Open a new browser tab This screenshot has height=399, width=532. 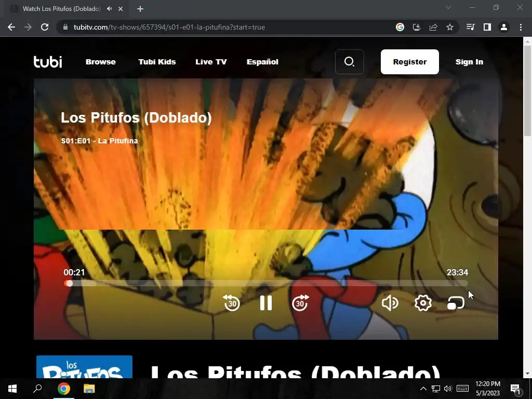[x=140, y=9]
